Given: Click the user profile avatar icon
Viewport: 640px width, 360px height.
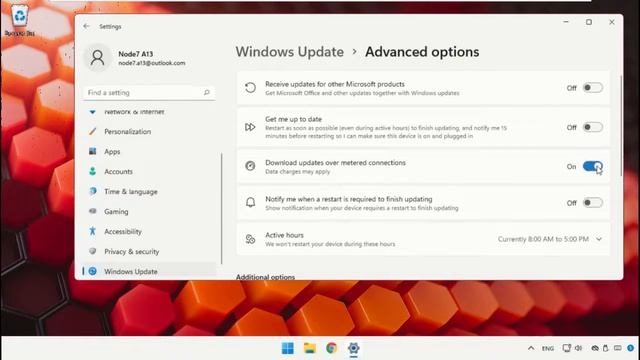Looking at the screenshot, I should click(98, 58).
